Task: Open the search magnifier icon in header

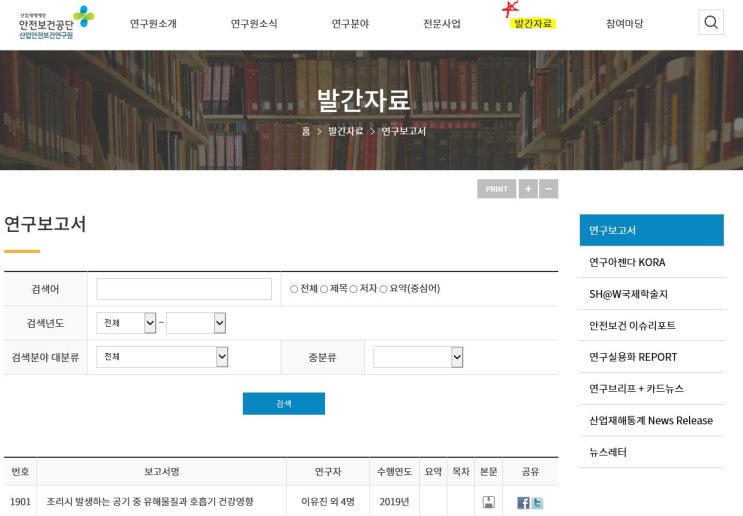Action: pos(711,22)
